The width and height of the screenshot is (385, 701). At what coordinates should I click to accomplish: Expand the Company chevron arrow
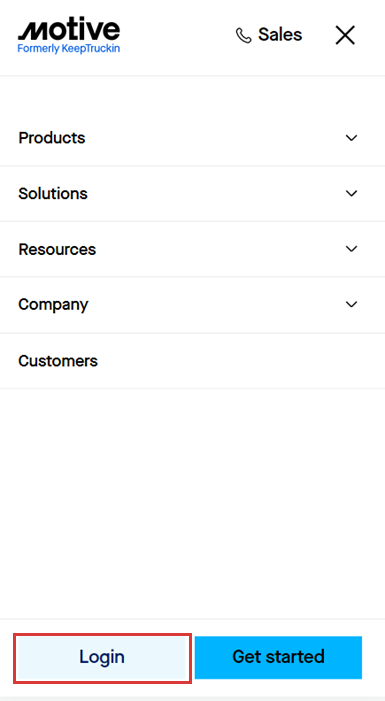point(351,304)
